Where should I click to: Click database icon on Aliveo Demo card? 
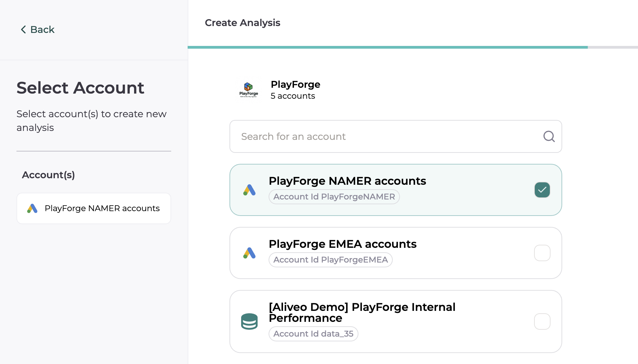click(x=249, y=321)
